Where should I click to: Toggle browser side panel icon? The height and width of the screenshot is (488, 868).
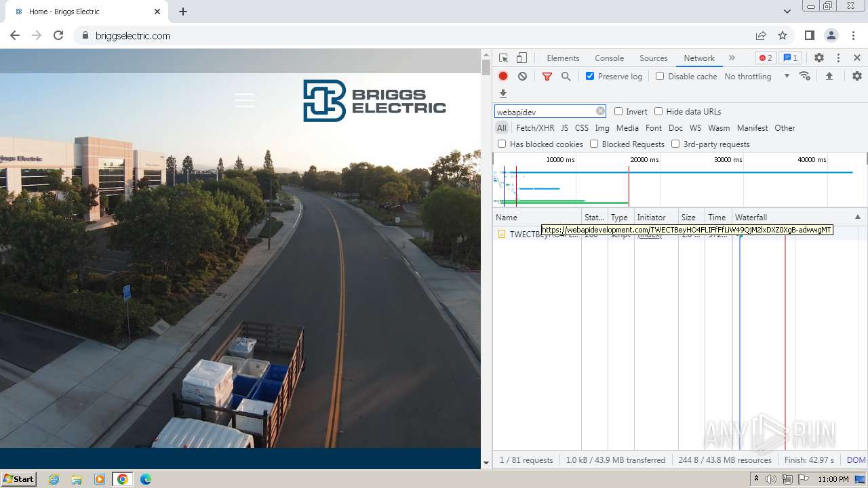(809, 36)
